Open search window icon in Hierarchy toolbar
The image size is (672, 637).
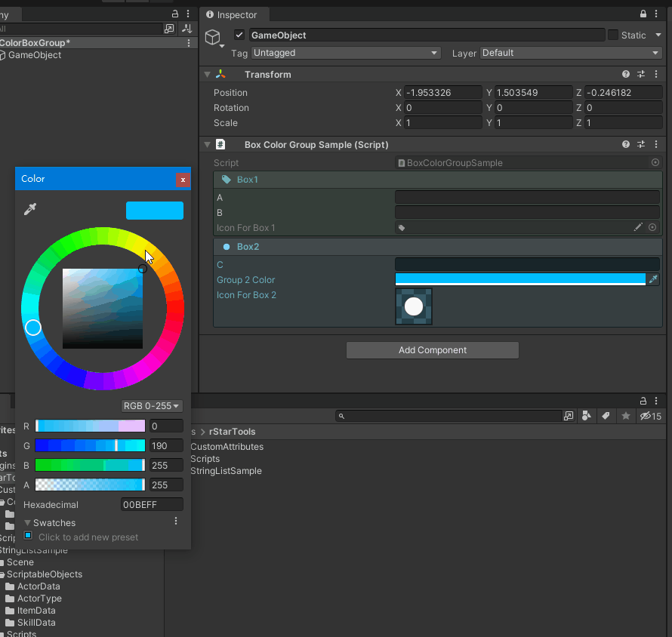169,29
